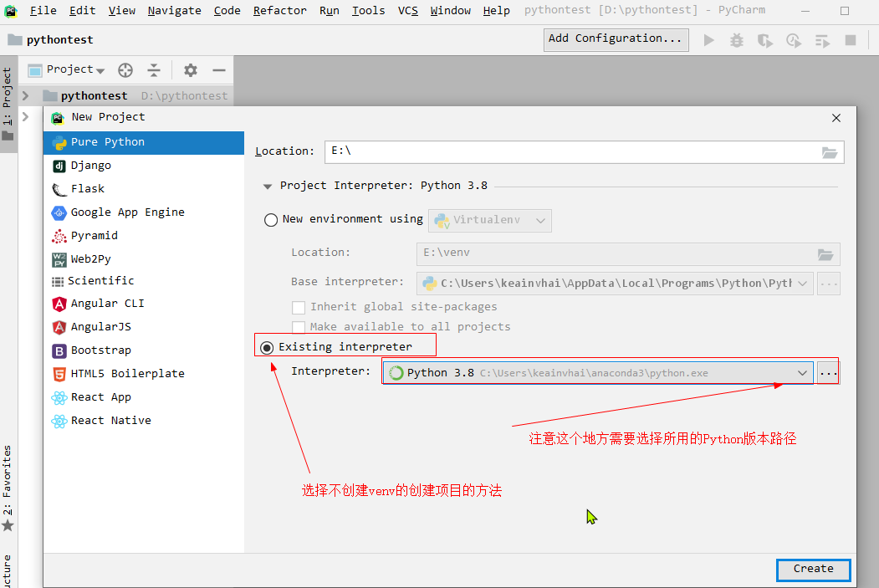Select Pure Python project type
Viewport: 879px width, 588px height.
tap(144, 142)
